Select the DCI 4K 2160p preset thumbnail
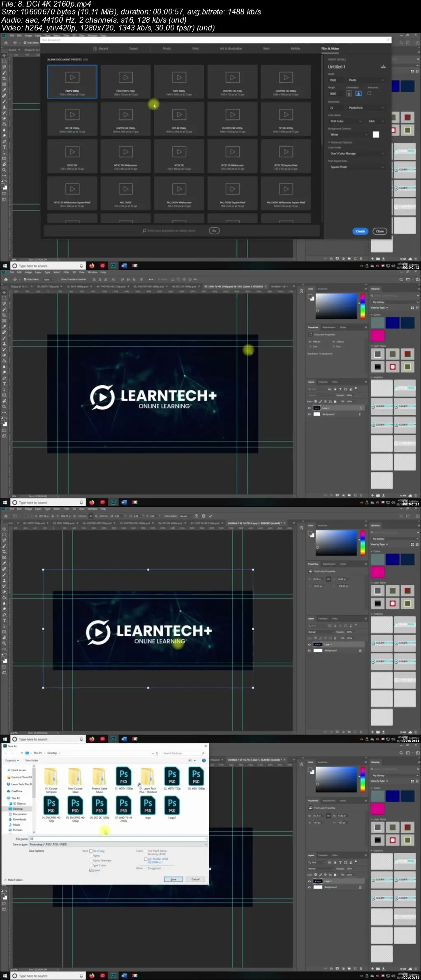 click(179, 119)
